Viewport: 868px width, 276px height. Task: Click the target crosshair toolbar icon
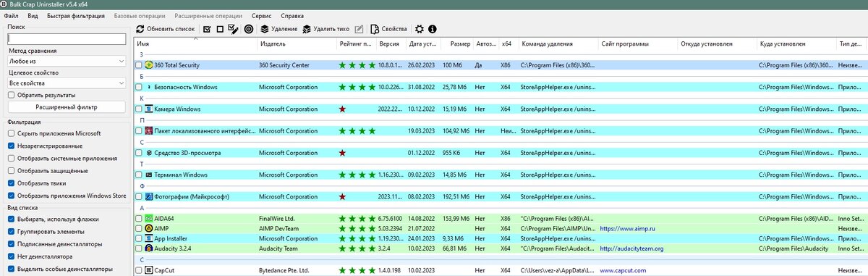coord(248,29)
